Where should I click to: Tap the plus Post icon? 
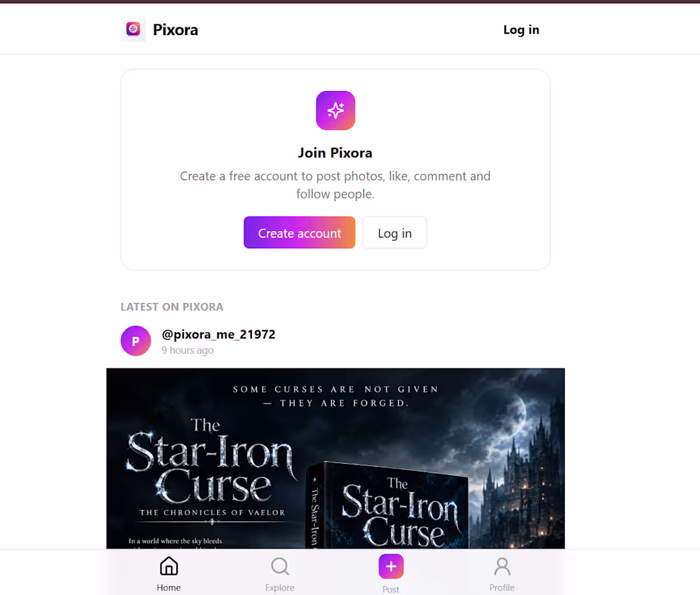tap(391, 566)
